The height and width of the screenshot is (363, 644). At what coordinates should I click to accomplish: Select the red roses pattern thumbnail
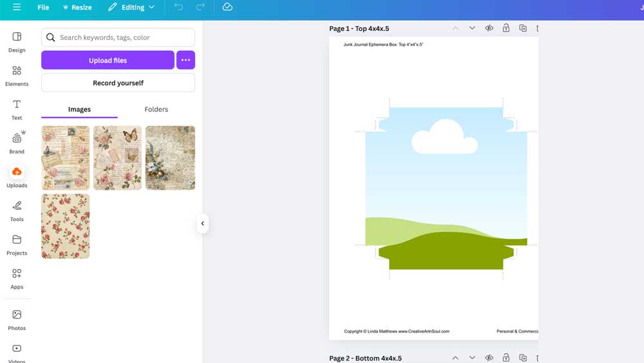pos(66,226)
